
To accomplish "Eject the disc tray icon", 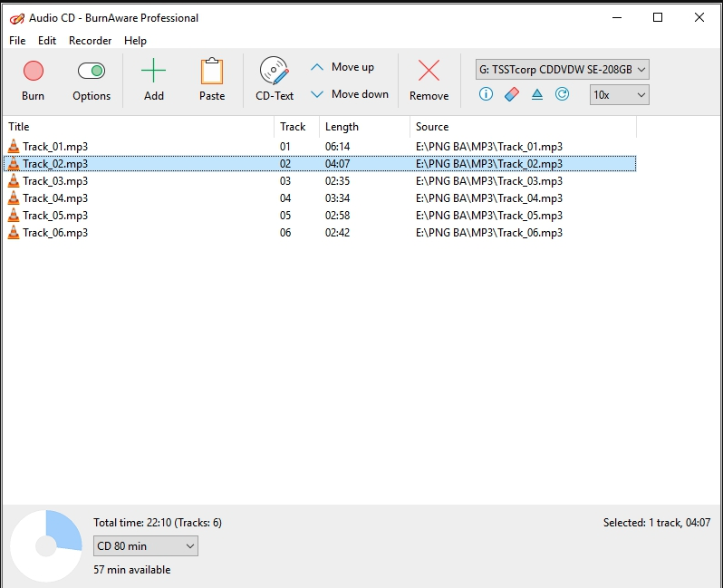I will click(x=537, y=94).
